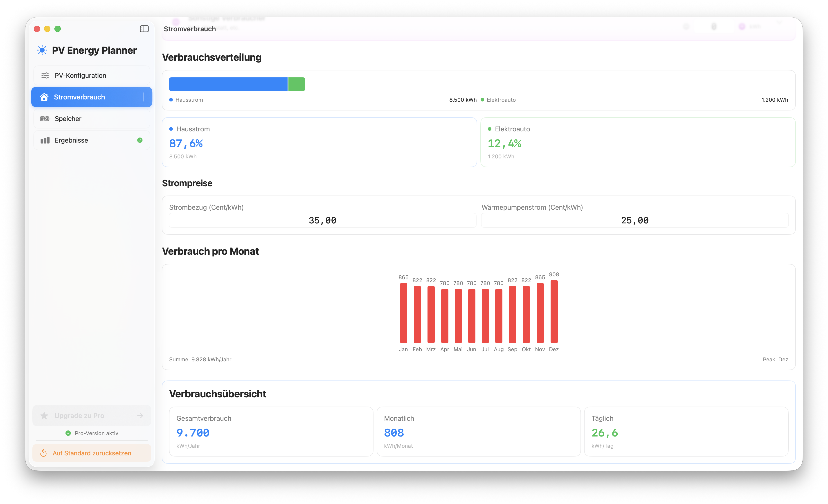The image size is (828, 504).
Task: Click the sun logo icon
Action: coord(42,50)
